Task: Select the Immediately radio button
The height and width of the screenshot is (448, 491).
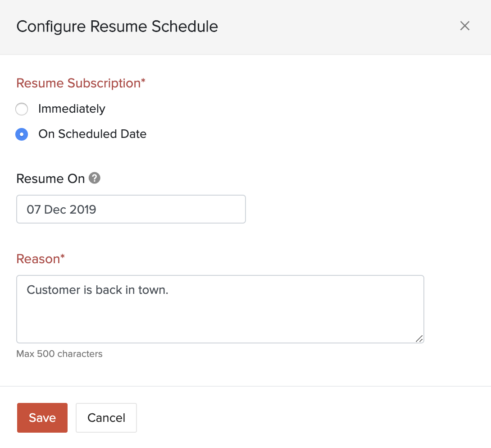Action: tap(22, 109)
